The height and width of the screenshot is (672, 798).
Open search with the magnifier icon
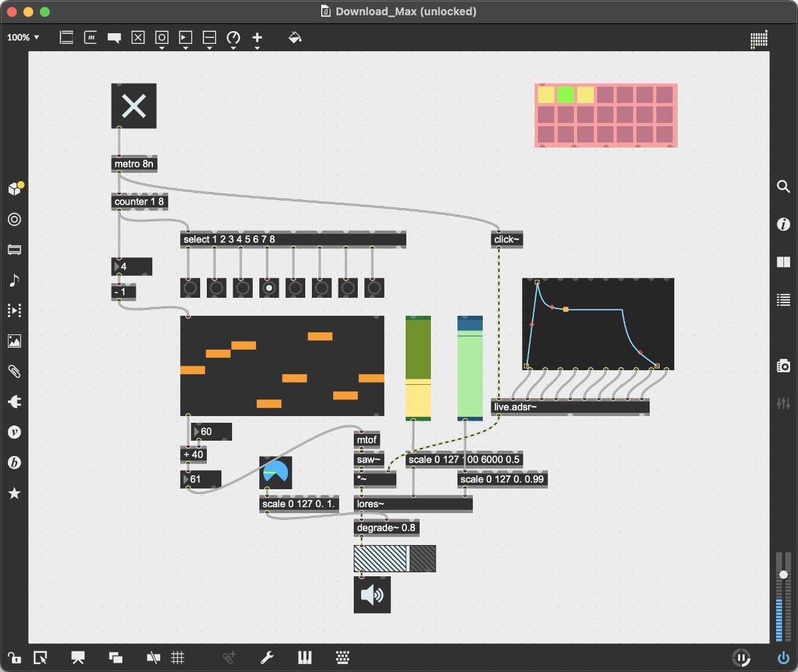[x=783, y=187]
